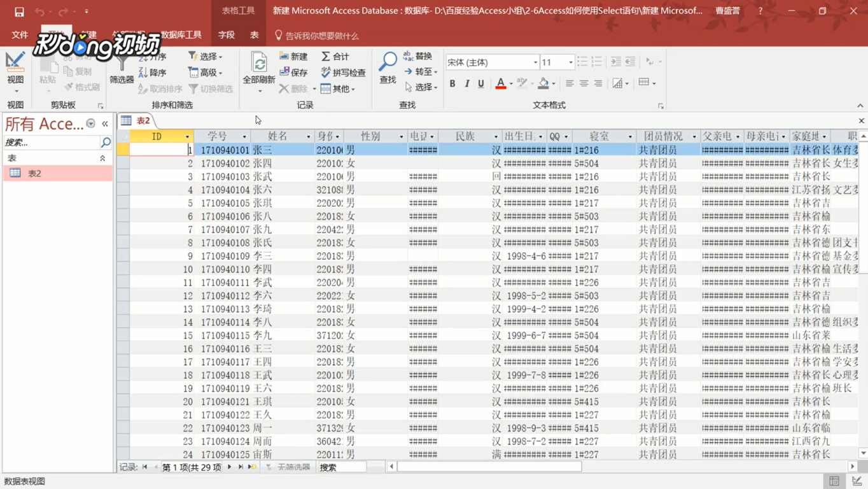Open the 转至 (Go To) dropdown
The image size is (868, 489).
pos(421,71)
